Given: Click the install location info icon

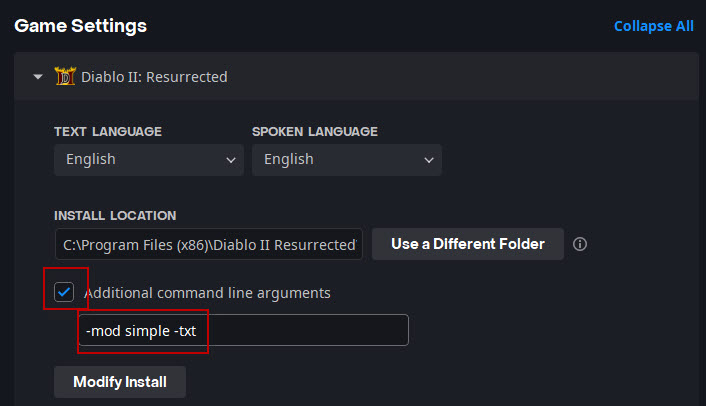Looking at the screenshot, I should click(x=579, y=244).
